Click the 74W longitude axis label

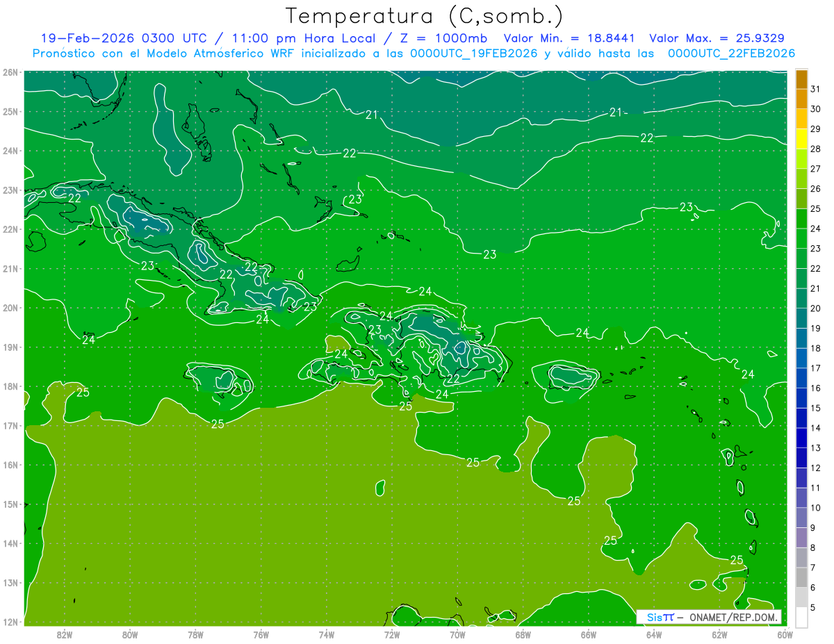[327, 634]
